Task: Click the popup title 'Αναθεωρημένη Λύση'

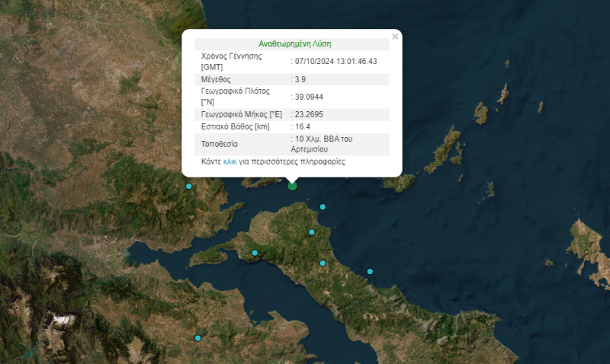Action: click(x=295, y=44)
